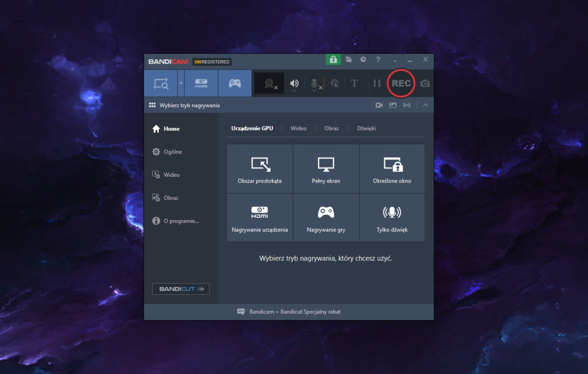The image size is (588, 374).
Task: Switch to the Dźwięki tab
Action: point(367,128)
